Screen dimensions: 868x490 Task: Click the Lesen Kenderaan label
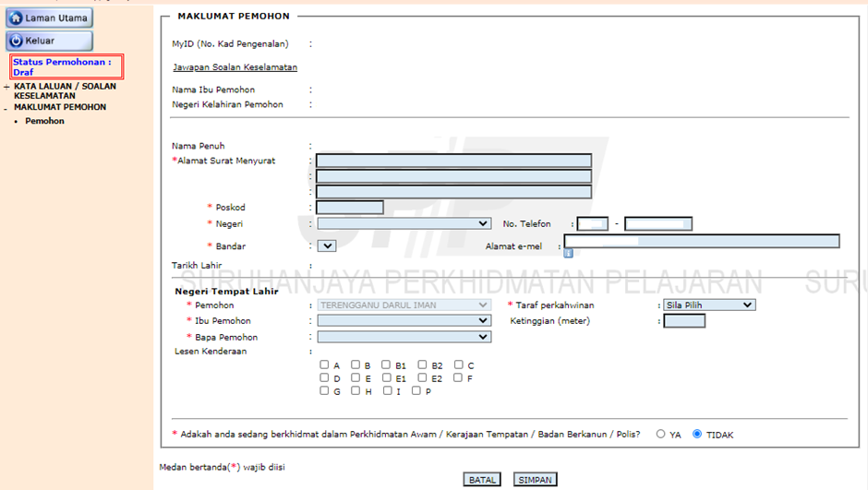(x=211, y=352)
